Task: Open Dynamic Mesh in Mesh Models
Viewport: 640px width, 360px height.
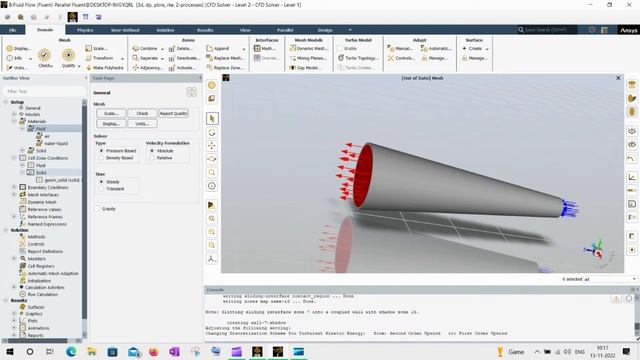Action: [x=309, y=48]
